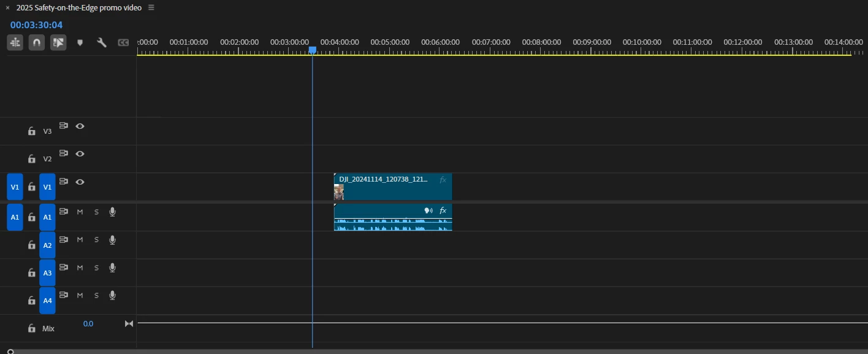Hide V2 track output with eye
The height and width of the screenshot is (354, 868).
[x=80, y=153]
